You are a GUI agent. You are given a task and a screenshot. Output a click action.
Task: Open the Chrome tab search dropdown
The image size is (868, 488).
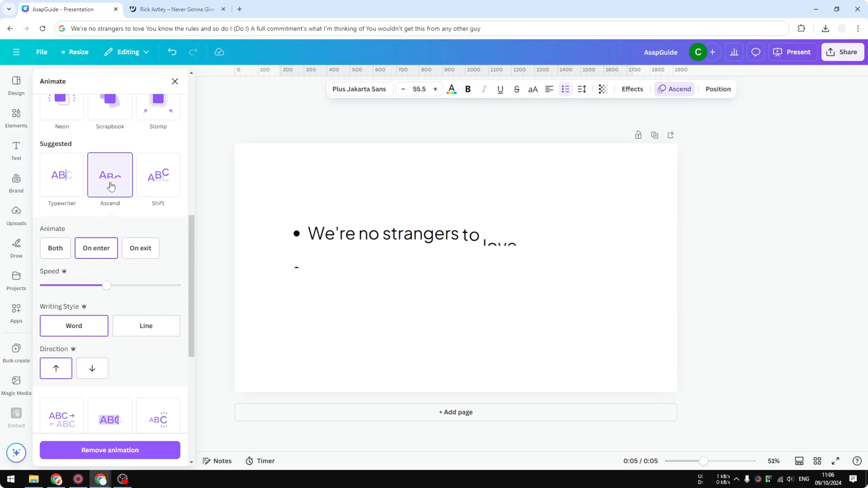(9, 9)
